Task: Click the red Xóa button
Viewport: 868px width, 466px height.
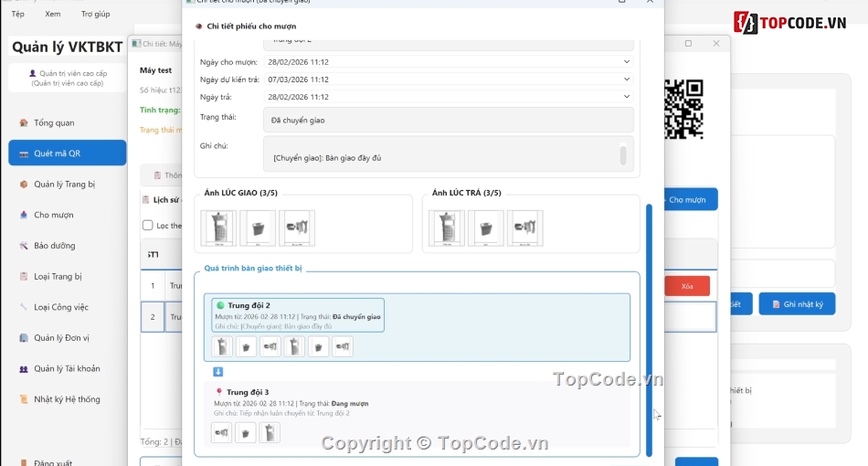Action: [687, 286]
